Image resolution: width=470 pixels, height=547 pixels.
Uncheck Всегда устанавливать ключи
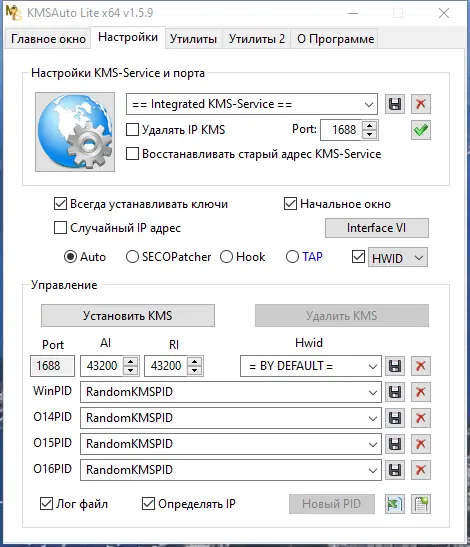tap(60, 204)
